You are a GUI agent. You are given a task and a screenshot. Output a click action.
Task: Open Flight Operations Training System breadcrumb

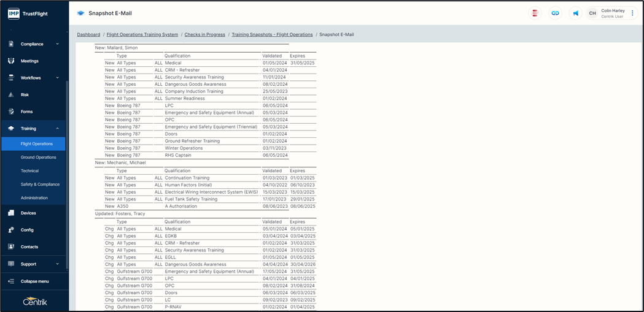coord(142,35)
